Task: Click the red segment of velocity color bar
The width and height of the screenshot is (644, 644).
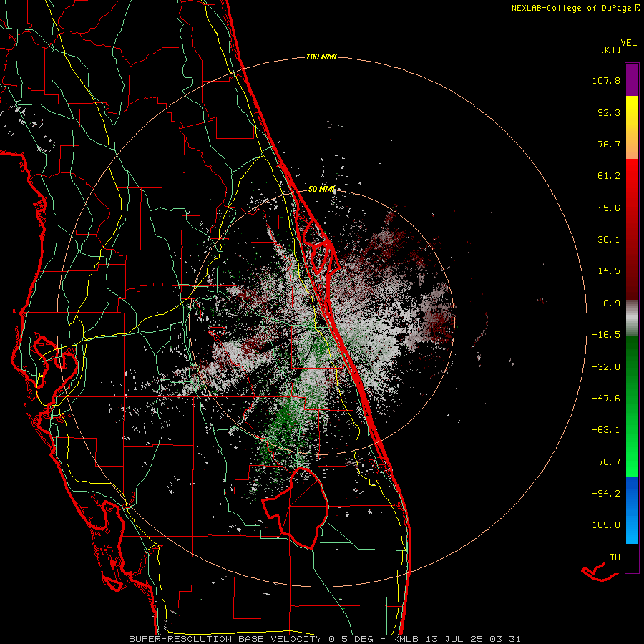Action: pyautogui.click(x=632, y=229)
